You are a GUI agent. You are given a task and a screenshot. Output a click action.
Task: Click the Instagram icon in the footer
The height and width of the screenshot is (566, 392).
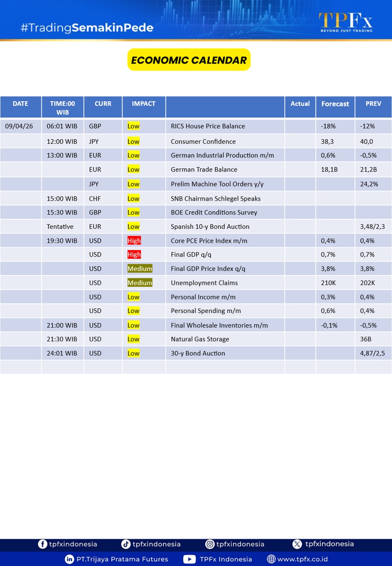(210, 544)
